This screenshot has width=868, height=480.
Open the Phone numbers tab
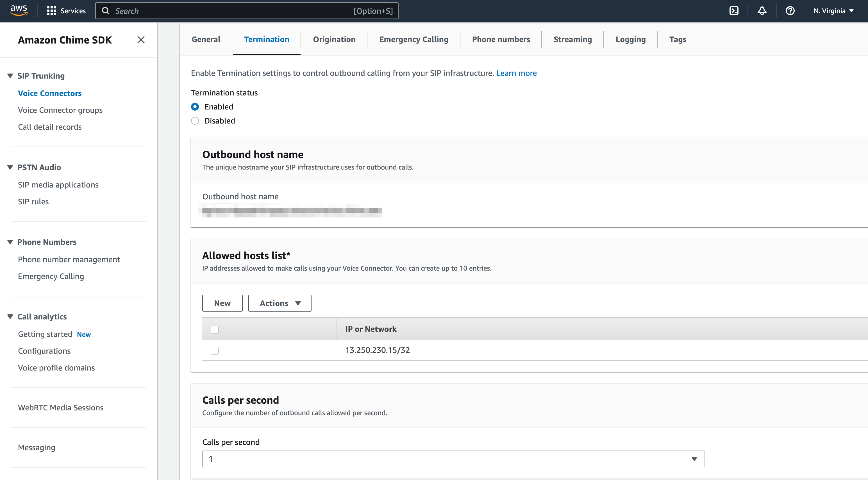pyautogui.click(x=501, y=39)
